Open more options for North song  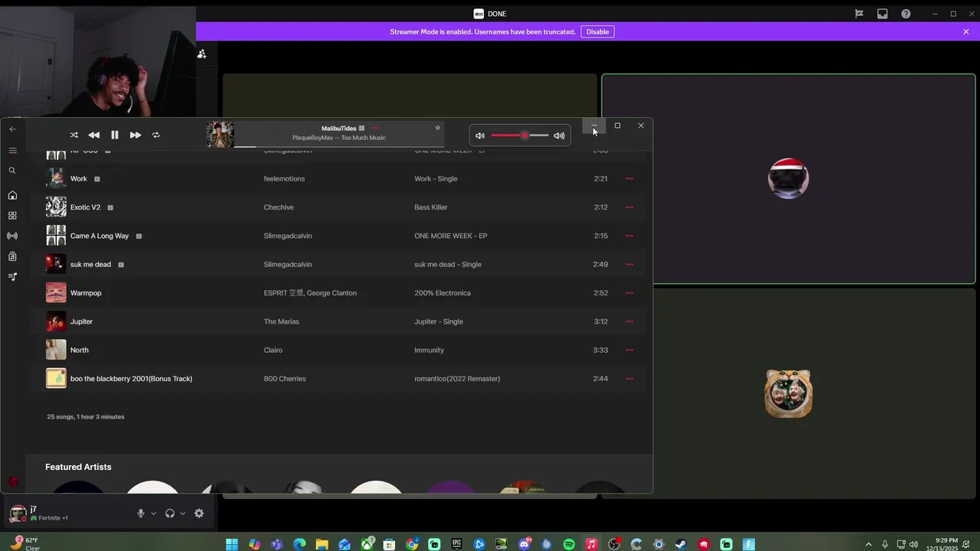(629, 350)
